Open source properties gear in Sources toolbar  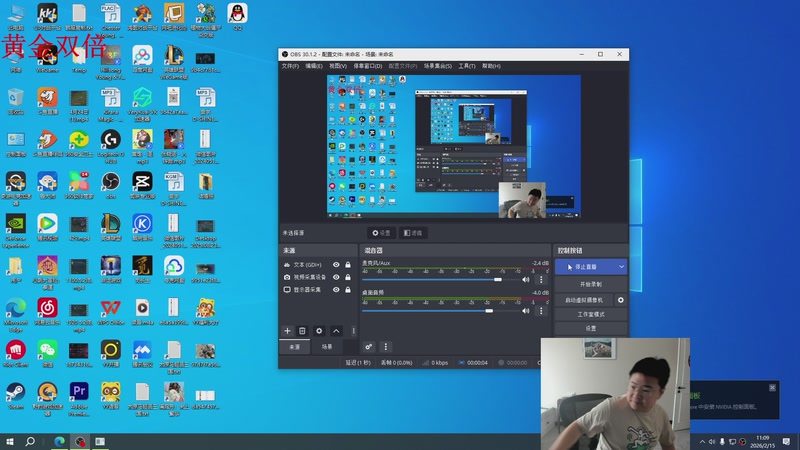coord(319,331)
